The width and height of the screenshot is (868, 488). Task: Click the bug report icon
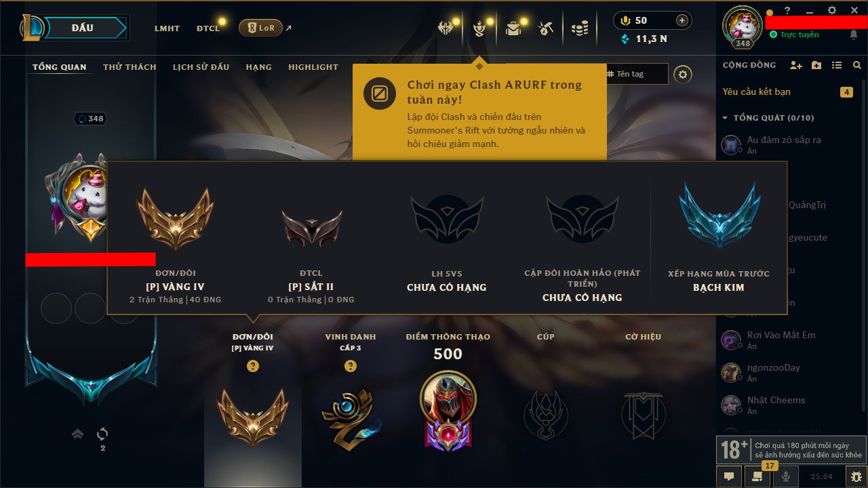tap(856, 476)
